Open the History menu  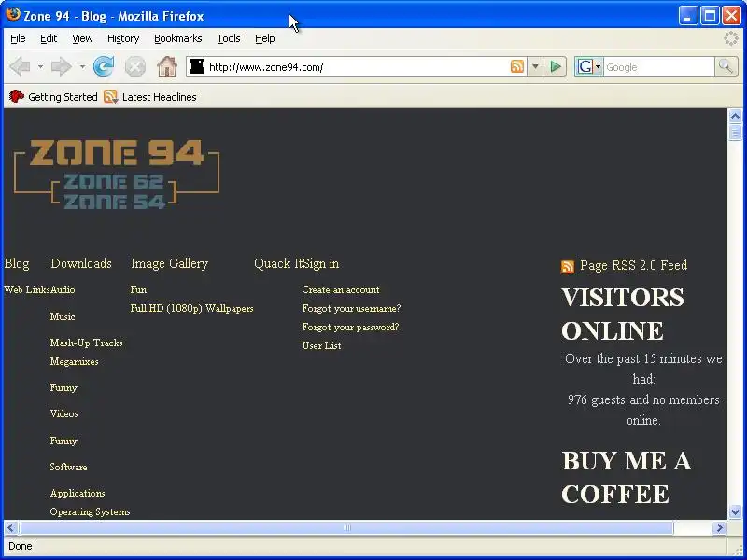tap(123, 38)
